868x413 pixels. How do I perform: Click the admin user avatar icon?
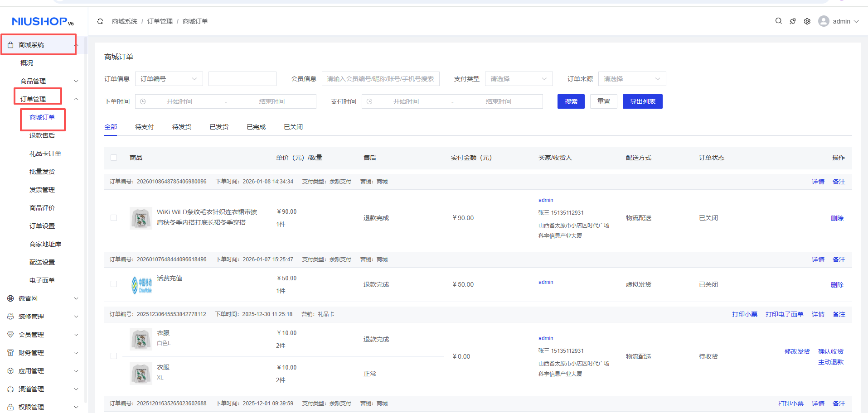[x=823, y=21]
